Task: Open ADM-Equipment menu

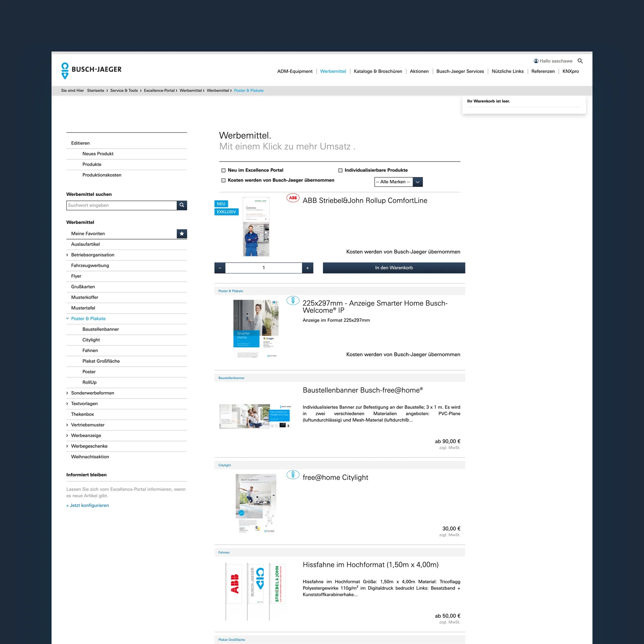Action: tap(295, 71)
